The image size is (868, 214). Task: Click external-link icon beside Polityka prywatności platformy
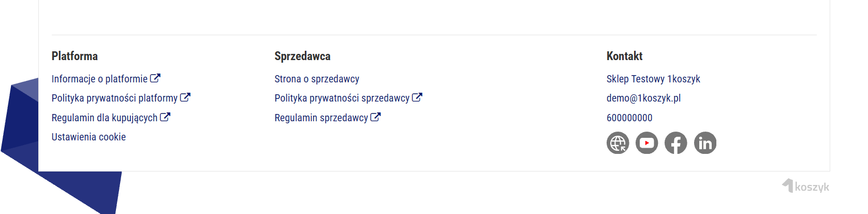(185, 97)
